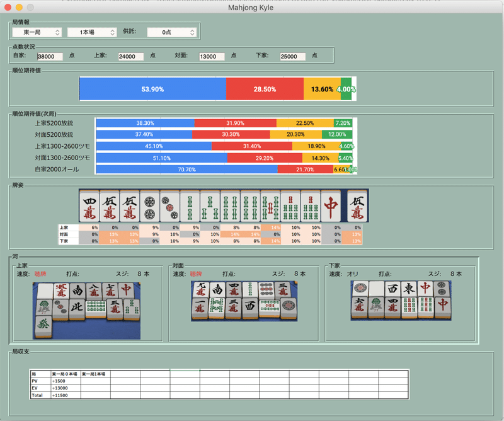Screen dimensions: 504x421
Task: Click the 自家2000オール blue 70.70% bar
Action: (x=186, y=169)
